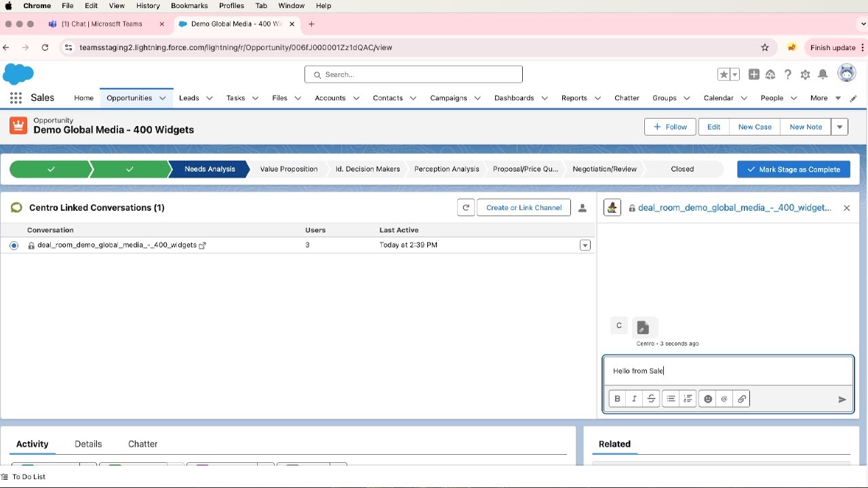Click the Edit button
The width and height of the screenshot is (868, 488).
point(714,127)
